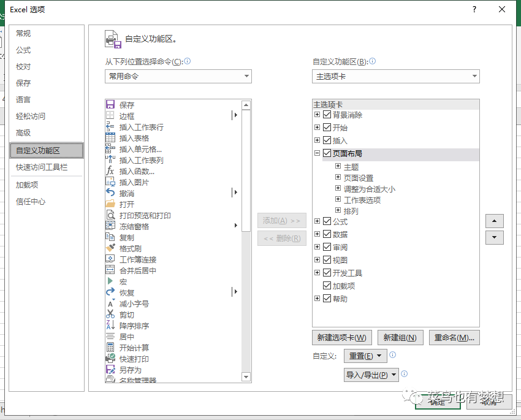521x420 pixels.
Task: Click the 撤消 undo arrow icon
Action: point(110,193)
